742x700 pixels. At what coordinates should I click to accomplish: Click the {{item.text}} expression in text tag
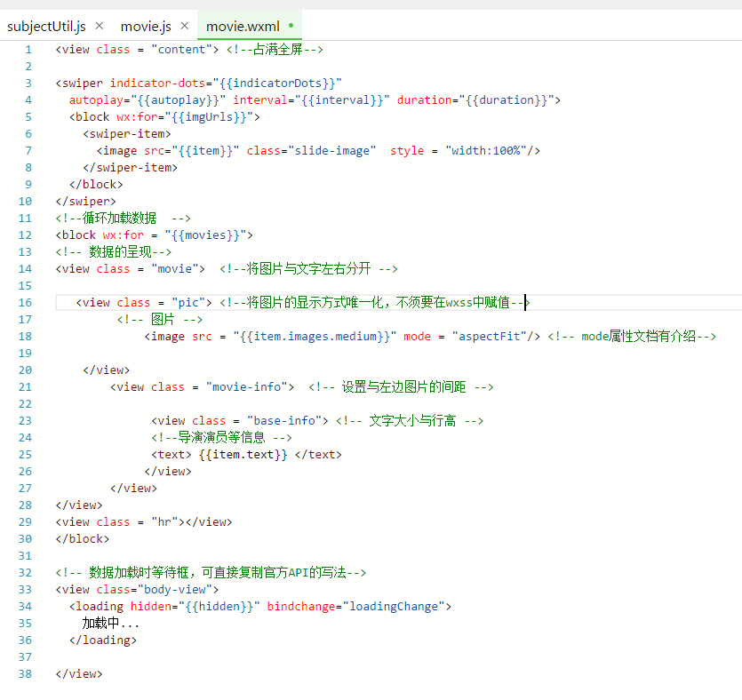[243, 455]
